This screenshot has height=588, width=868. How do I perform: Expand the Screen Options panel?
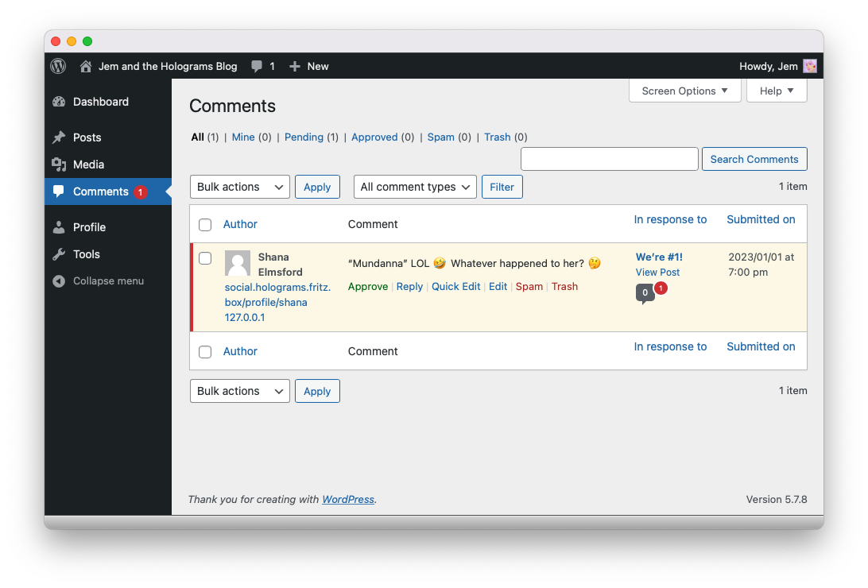(684, 91)
